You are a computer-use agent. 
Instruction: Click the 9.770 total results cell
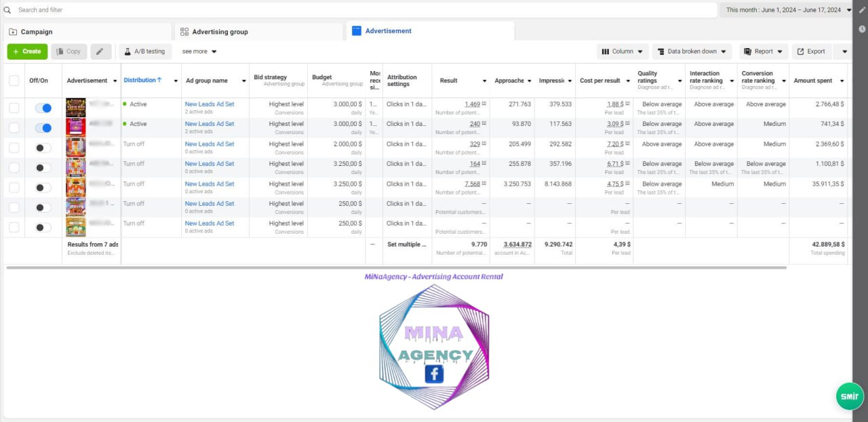(x=460, y=248)
